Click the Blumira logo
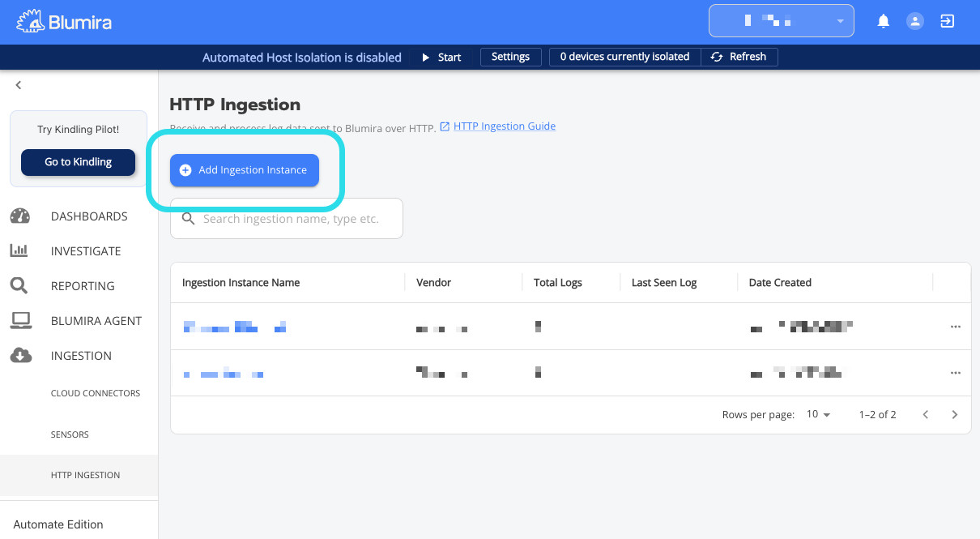This screenshot has height=539, width=980. (64, 22)
